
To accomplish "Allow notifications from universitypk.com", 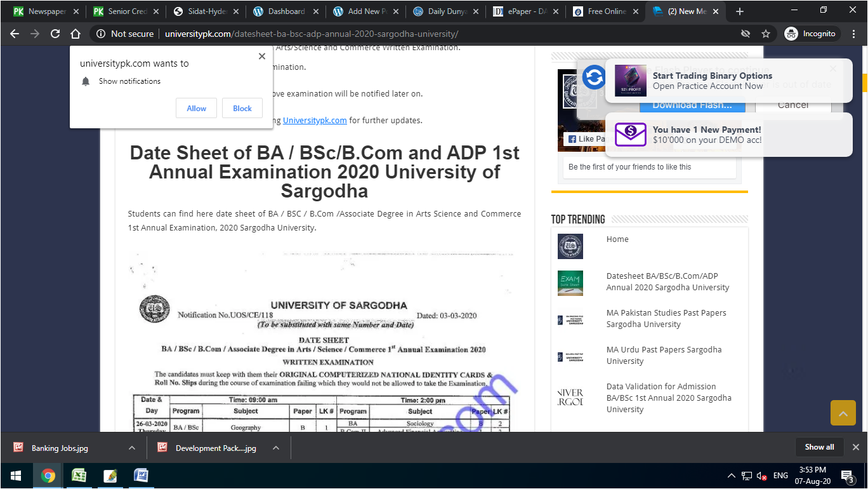I will [x=196, y=109].
